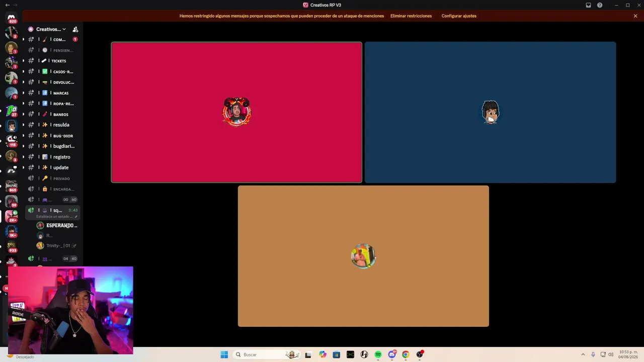Dismiss the mention attack warning banner
This screenshot has width=644, height=362.
coord(635,16)
